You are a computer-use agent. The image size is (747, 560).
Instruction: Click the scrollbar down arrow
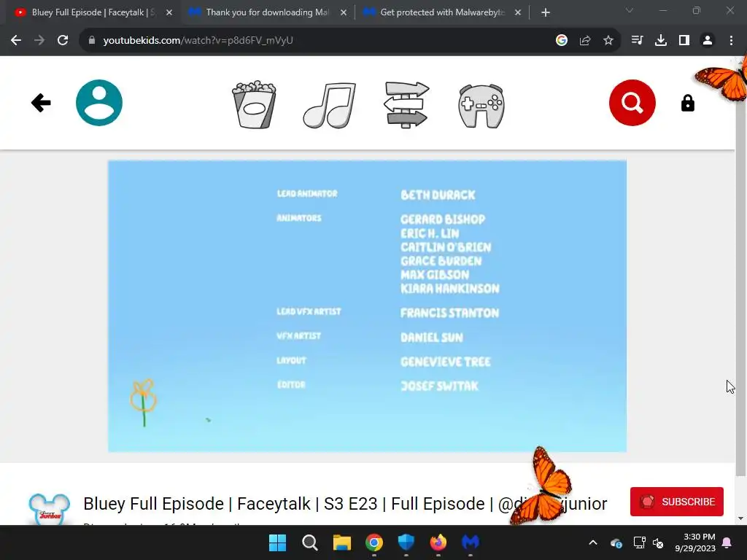[740, 518]
